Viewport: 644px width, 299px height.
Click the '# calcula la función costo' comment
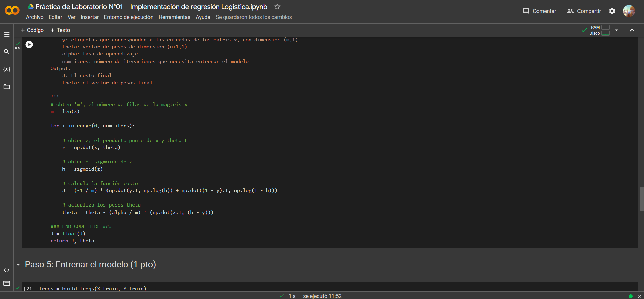[100, 183]
